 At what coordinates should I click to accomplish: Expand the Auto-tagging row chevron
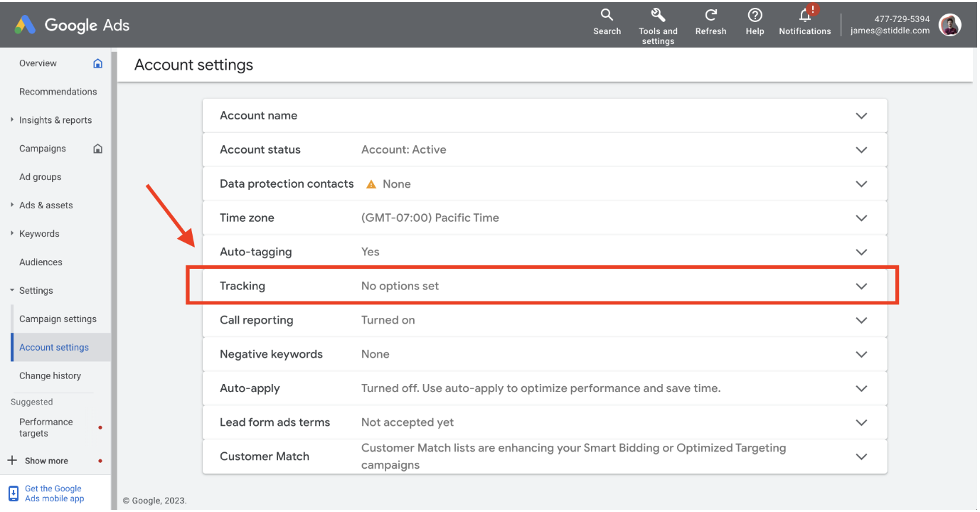click(x=861, y=252)
